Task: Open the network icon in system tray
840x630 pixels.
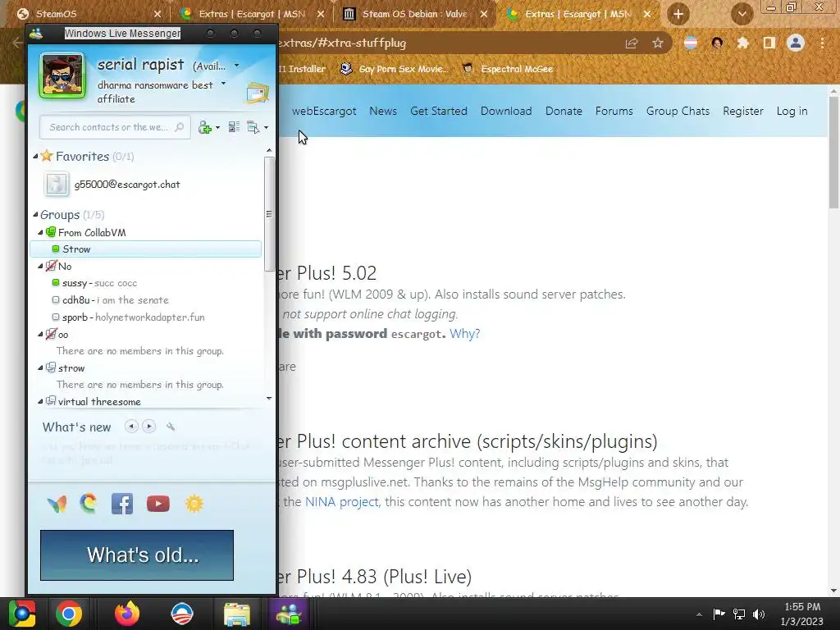Action: pos(739,614)
